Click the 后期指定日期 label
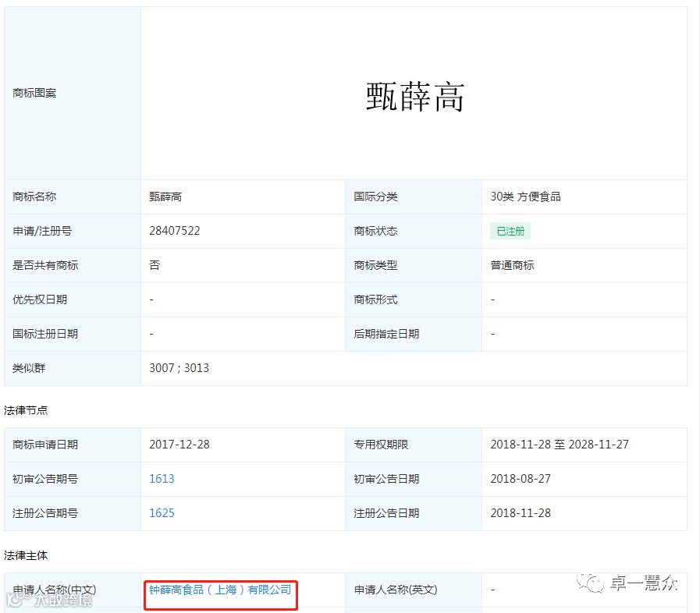 tap(386, 334)
